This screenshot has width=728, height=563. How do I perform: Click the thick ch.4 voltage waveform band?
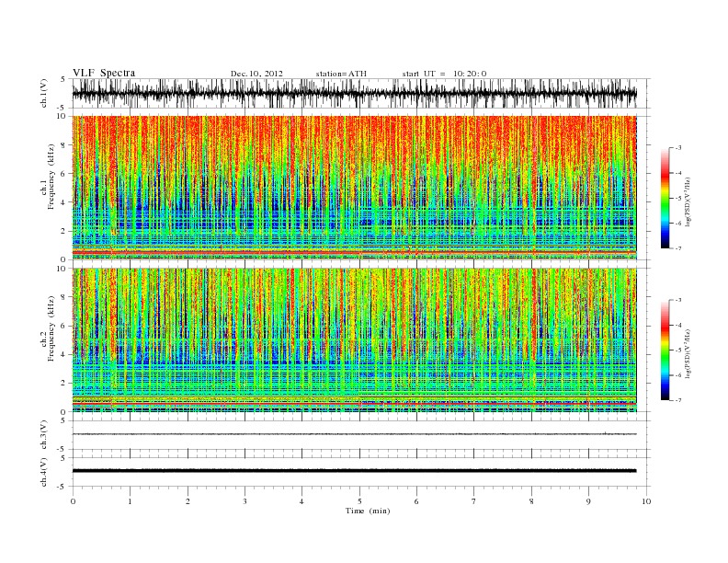(354, 471)
